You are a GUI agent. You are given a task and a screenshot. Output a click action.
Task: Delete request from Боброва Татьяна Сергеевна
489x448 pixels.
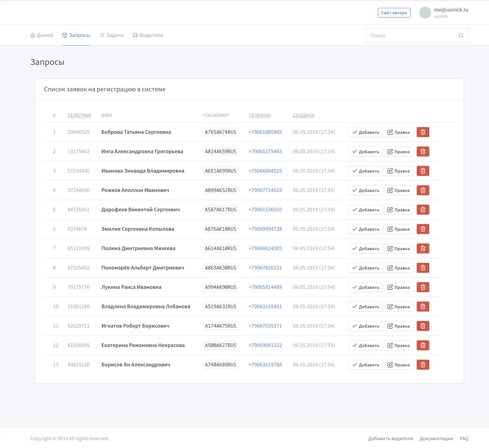click(x=422, y=132)
